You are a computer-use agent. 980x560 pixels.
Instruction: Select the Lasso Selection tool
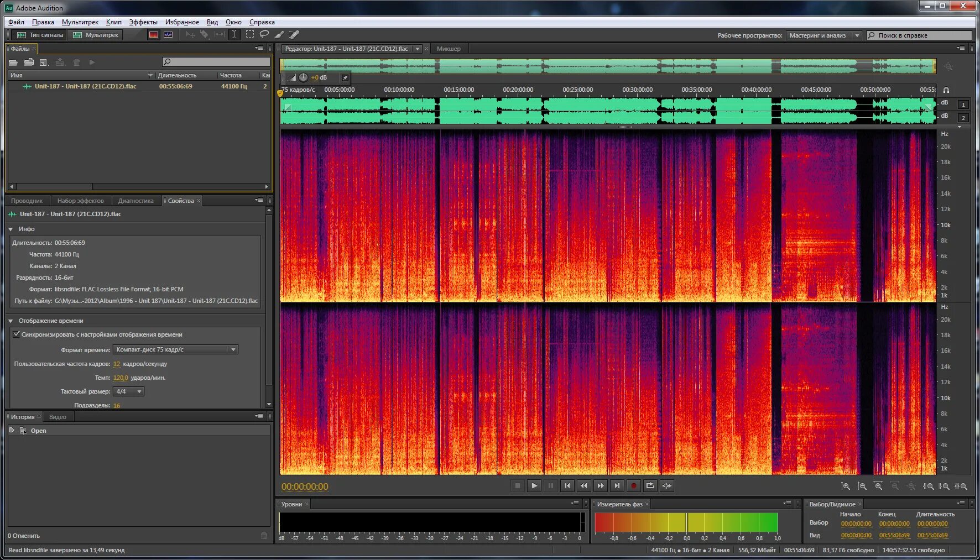pos(264,35)
